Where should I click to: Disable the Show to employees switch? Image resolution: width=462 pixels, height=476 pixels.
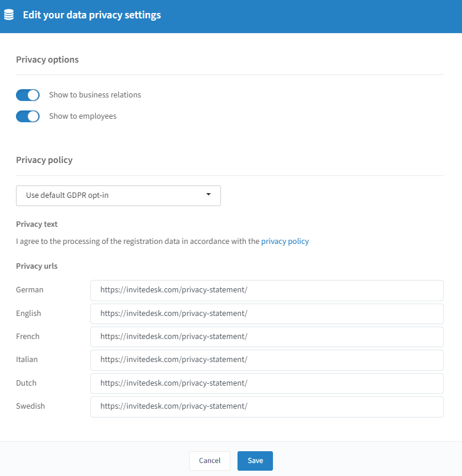coord(28,116)
